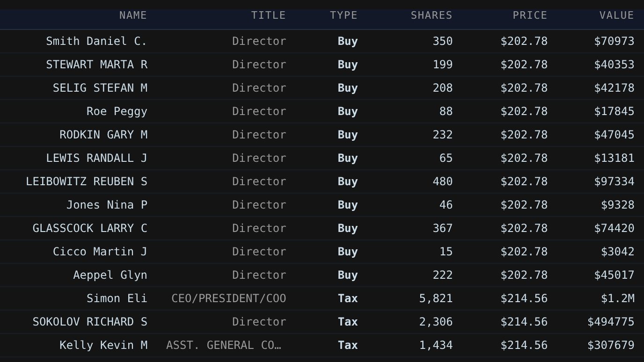Image resolution: width=644 pixels, height=362 pixels.
Task: Open the SOKOLOV RICHARD S entry
Action: pos(90,322)
